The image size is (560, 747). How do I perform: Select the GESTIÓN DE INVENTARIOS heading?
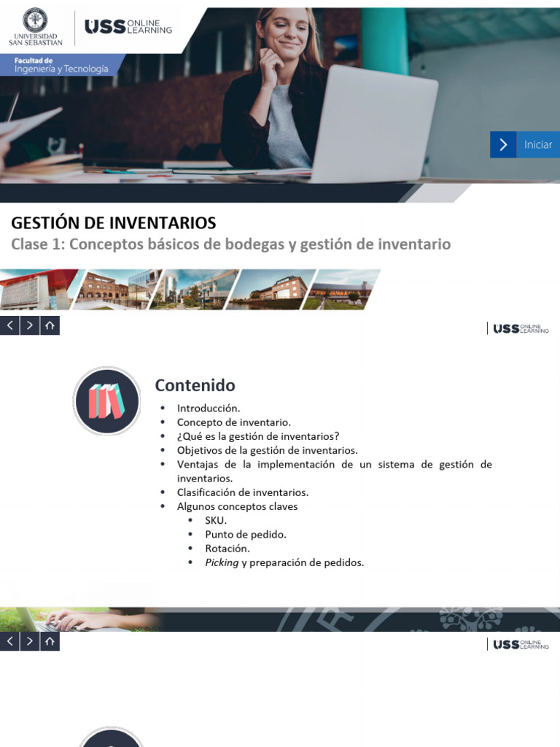point(113,223)
